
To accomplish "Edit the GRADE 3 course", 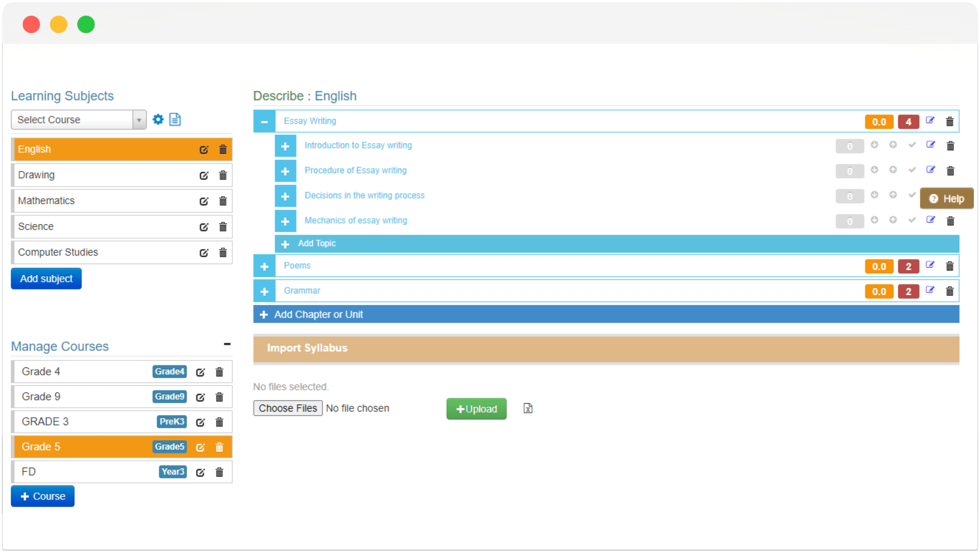I will pos(201,422).
